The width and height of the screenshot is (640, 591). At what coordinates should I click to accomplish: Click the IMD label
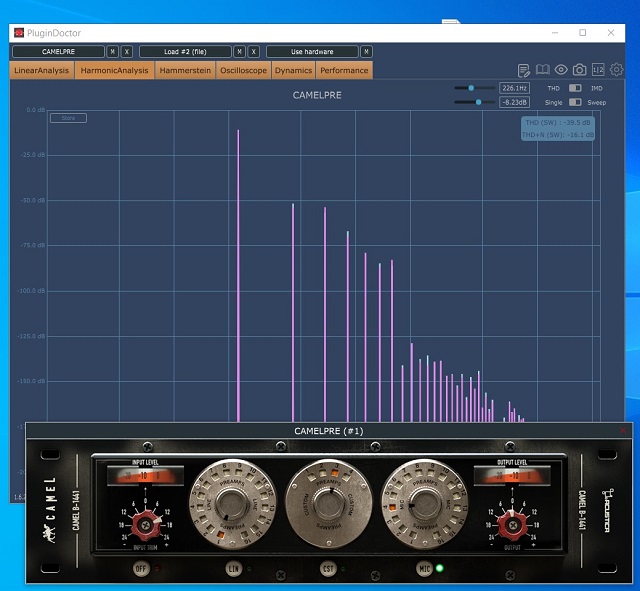tap(596, 88)
